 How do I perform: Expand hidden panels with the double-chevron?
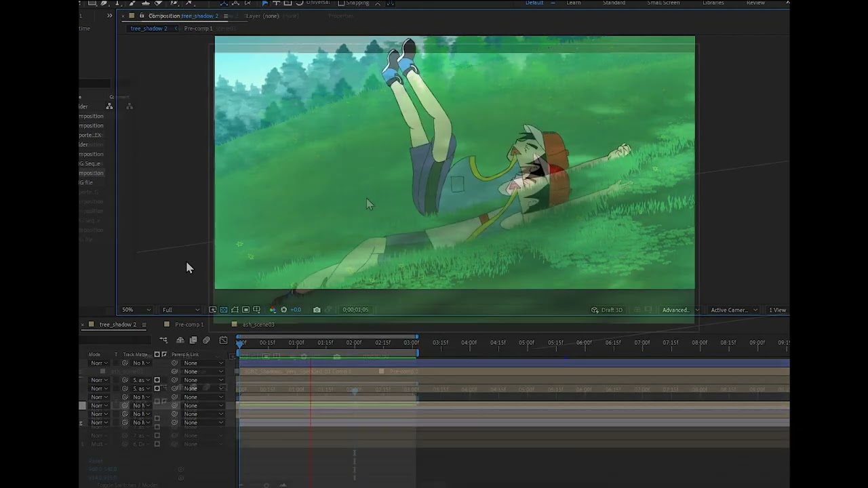(x=110, y=16)
